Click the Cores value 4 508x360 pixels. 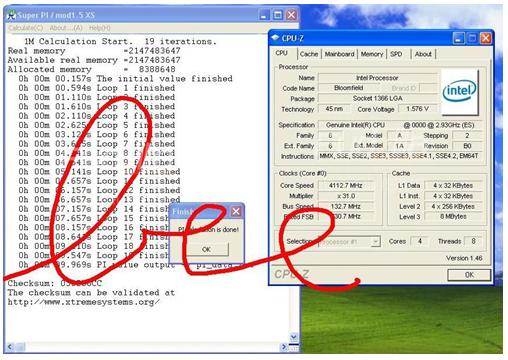click(x=420, y=241)
